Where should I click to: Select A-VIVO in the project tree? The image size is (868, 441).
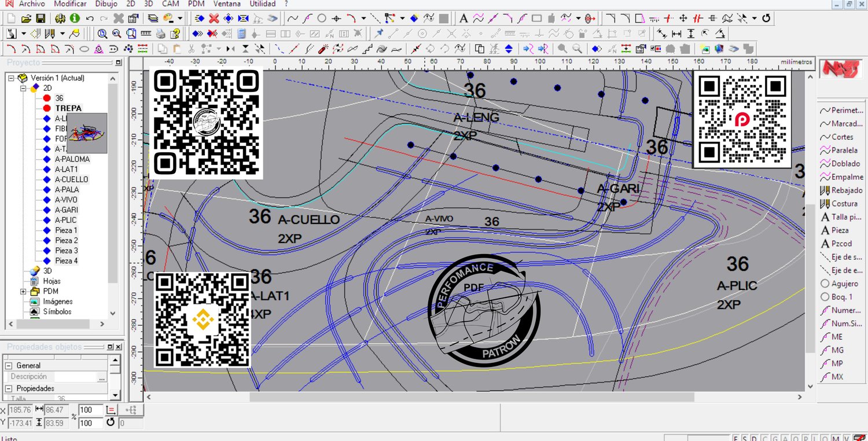(66, 200)
